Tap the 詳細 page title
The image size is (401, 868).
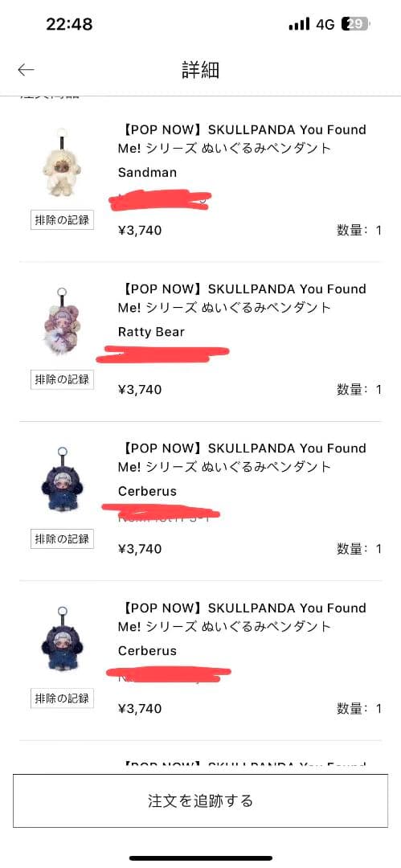(201, 70)
